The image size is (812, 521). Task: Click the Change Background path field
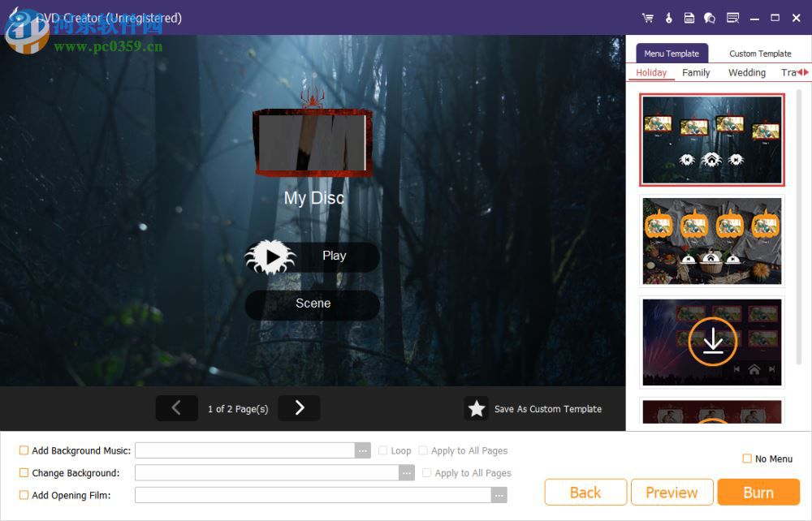[267, 472]
